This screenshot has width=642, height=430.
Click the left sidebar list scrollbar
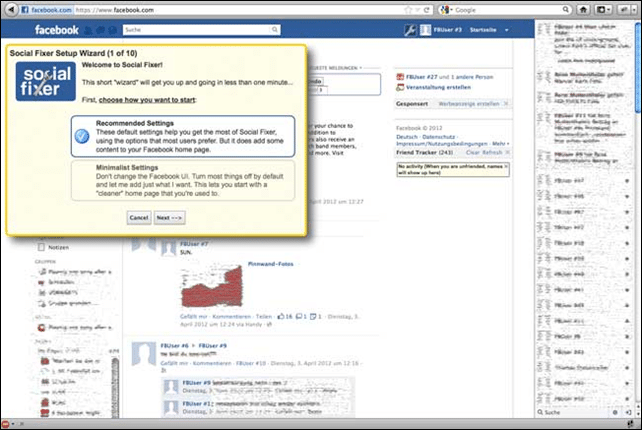pyautogui.click(x=115, y=387)
